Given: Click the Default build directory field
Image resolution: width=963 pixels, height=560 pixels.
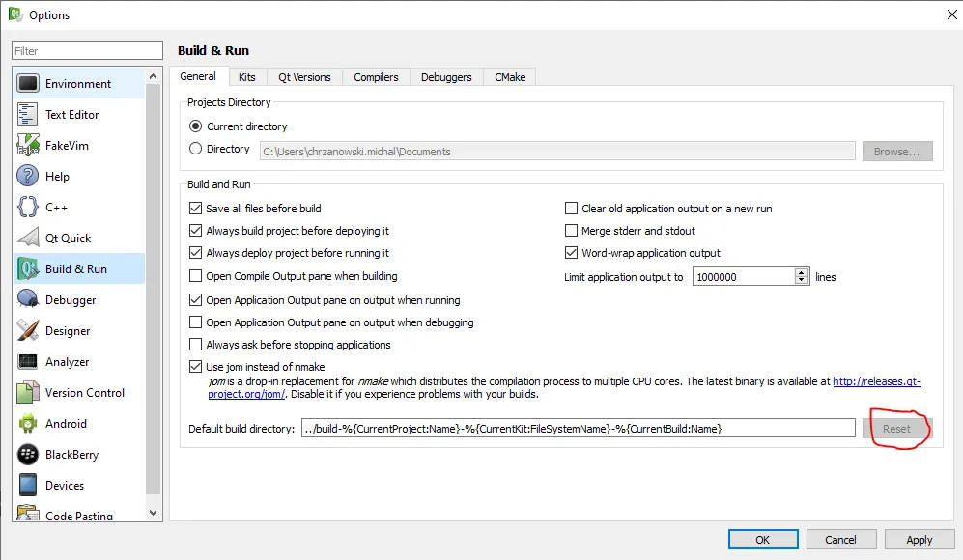Looking at the screenshot, I should pos(578,428).
